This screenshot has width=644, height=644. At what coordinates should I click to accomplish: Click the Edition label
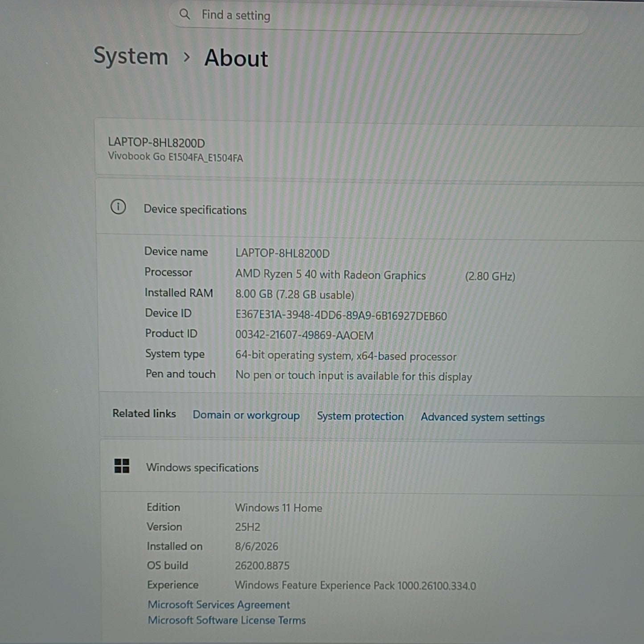click(164, 507)
